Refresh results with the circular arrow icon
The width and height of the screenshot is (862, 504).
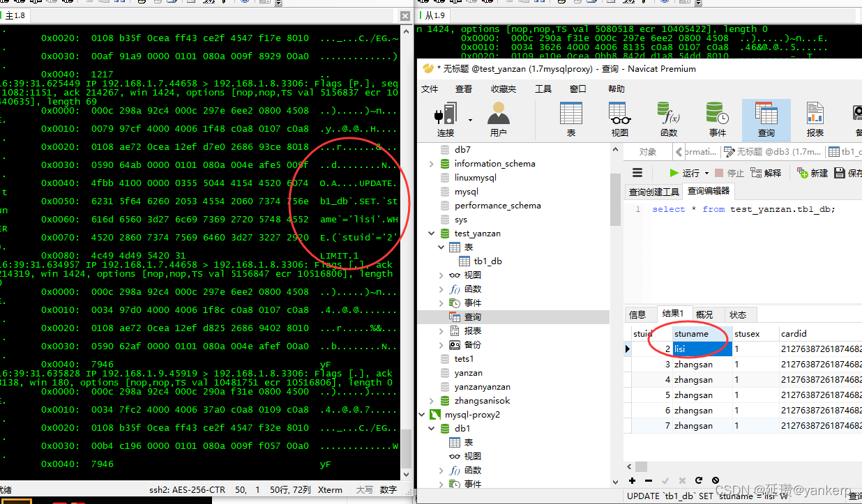(x=699, y=480)
